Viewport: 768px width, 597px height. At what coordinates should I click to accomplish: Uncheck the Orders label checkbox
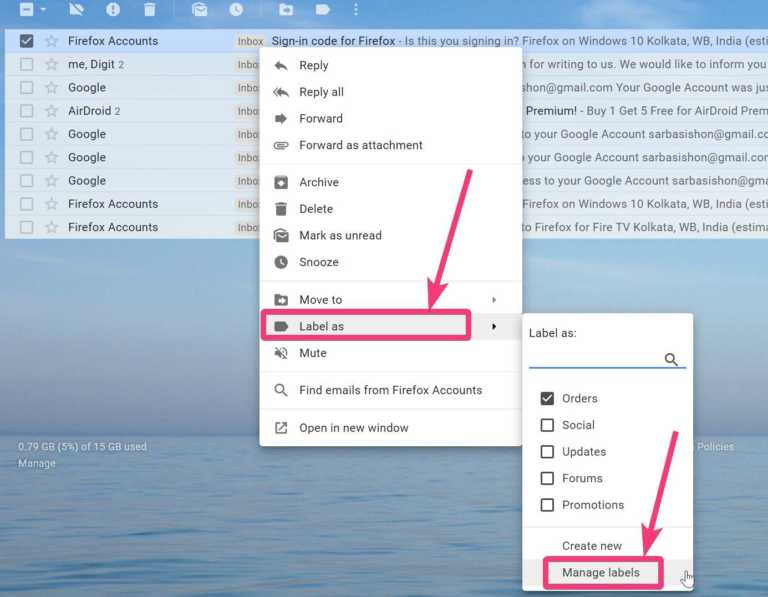[x=547, y=398]
